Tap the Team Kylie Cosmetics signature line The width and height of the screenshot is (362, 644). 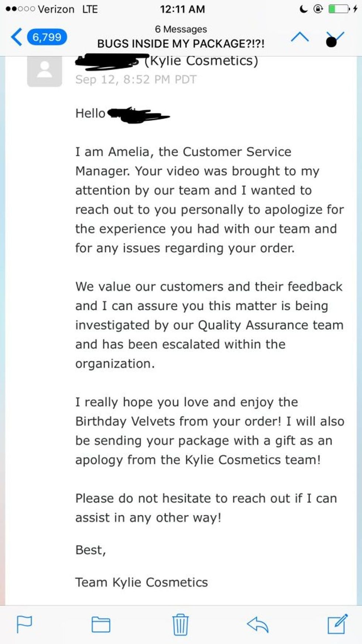click(x=141, y=582)
